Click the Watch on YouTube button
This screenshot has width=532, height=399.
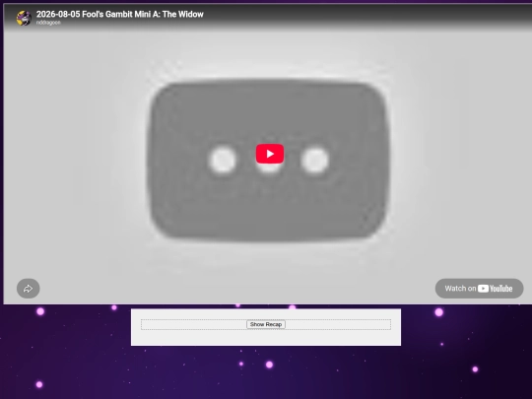479,289
